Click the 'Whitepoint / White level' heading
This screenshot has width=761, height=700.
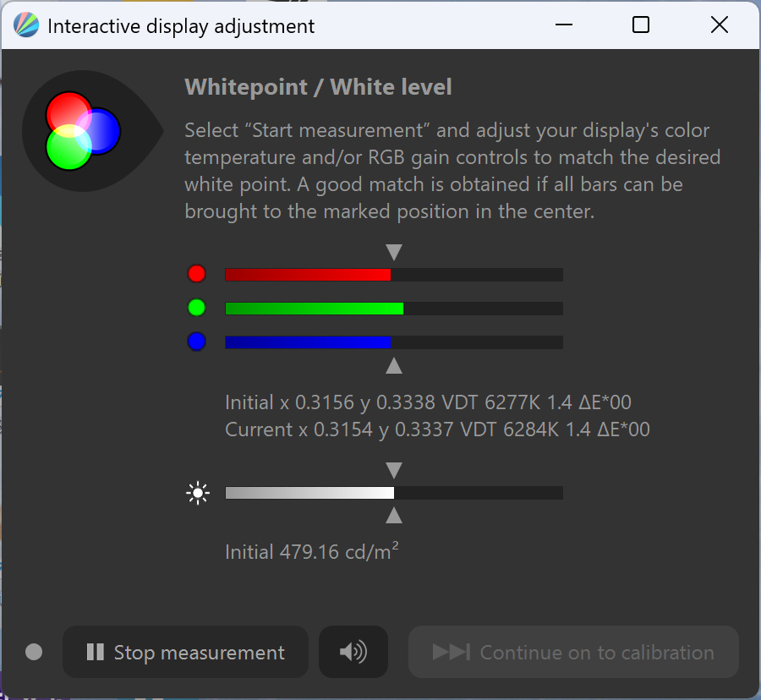pyautogui.click(x=318, y=87)
